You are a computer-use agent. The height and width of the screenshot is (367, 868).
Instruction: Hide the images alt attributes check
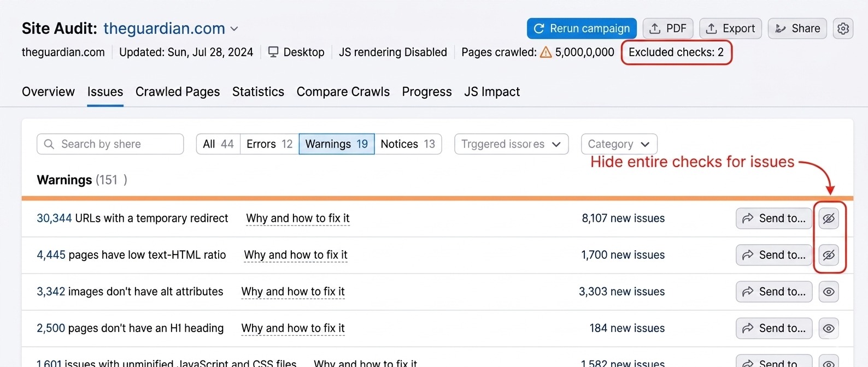[x=829, y=292]
